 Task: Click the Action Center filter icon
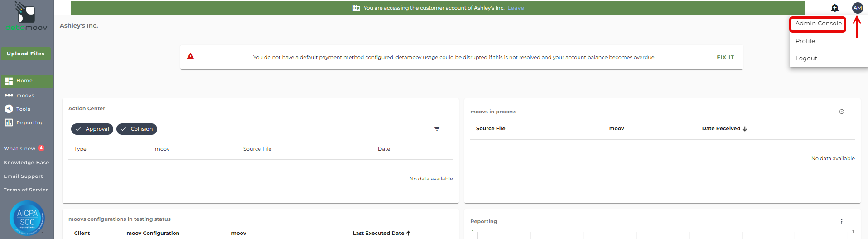(x=437, y=129)
